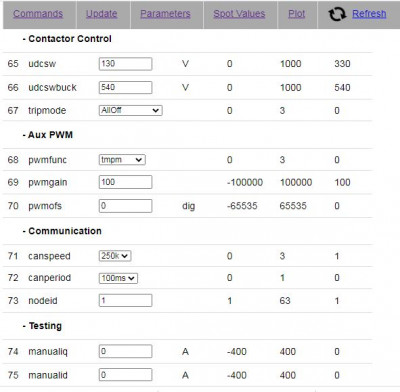Click the circular arrows refresh icon
The width and height of the screenshot is (400, 392).
point(337,14)
